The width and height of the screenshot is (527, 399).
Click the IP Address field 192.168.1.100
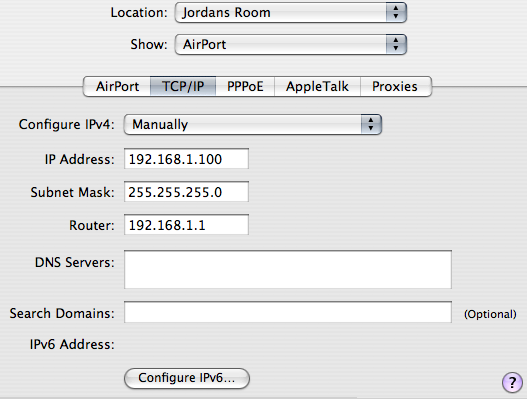point(187,159)
